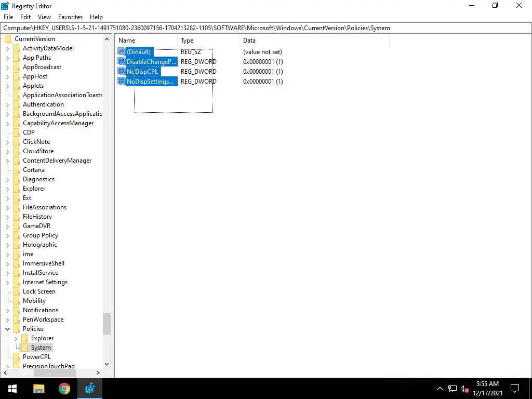Select the NoDispCPL value name

tap(142, 71)
